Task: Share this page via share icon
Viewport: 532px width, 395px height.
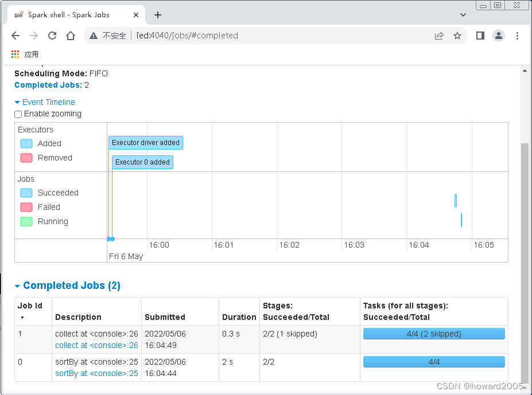Action: pos(439,36)
